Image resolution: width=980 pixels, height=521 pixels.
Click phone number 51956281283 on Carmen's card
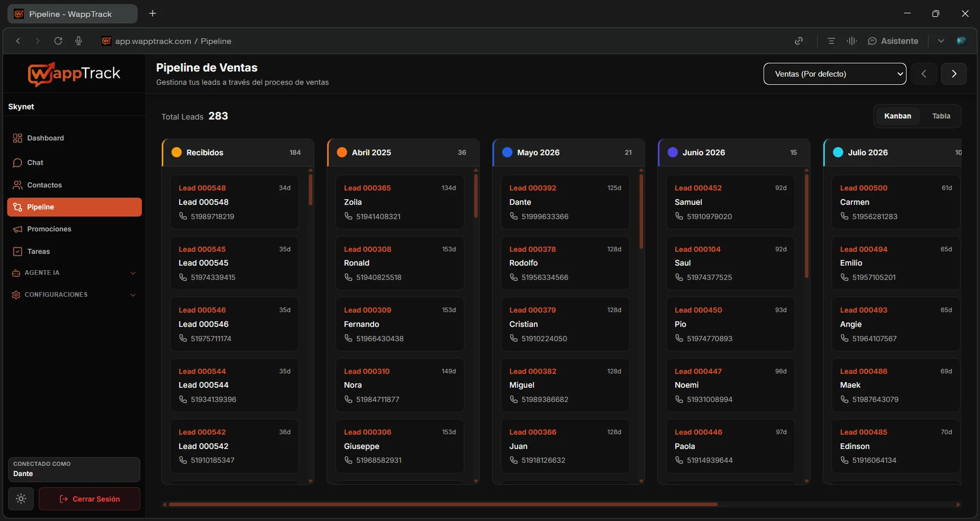click(874, 217)
